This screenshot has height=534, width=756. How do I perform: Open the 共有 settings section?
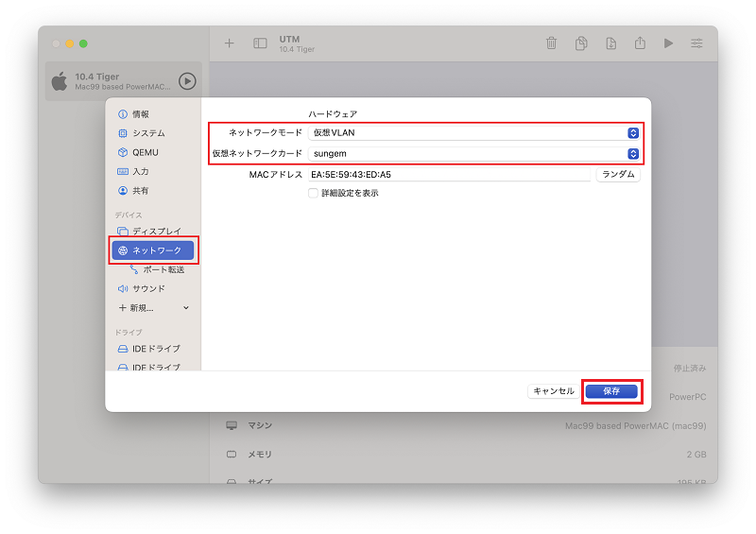point(153,191)
